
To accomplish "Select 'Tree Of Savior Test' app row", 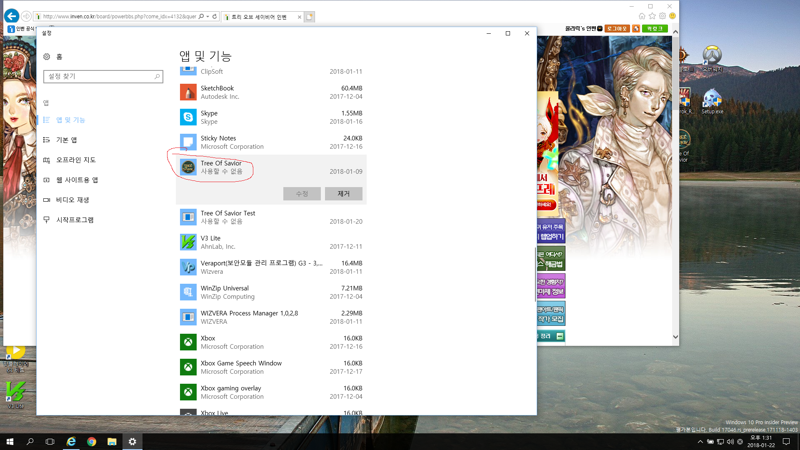I will coord(271,217).
